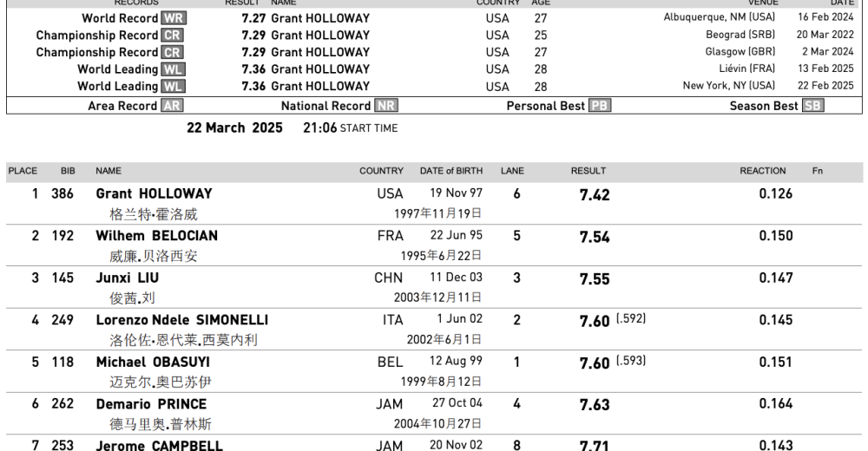The width and height of the screenshot is (868, 451).
Task: Click the PB badge beside Personal Best
Action: 600,106
